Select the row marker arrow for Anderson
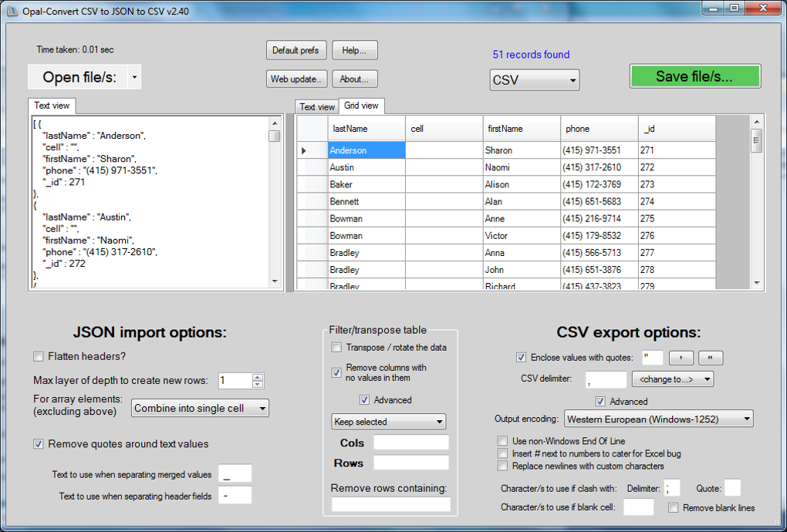The height and width of the screenshot is (532, 787). click(x=304, y=150)
